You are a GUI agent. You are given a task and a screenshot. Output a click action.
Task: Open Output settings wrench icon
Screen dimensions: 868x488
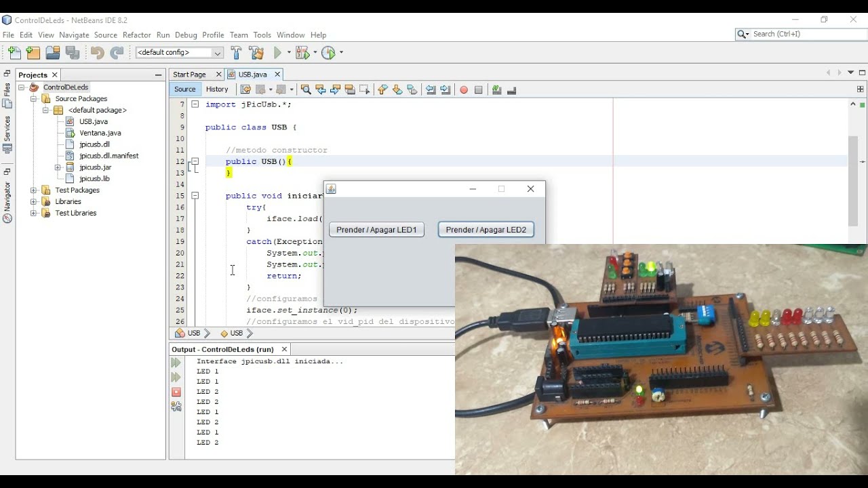[176, 407]
